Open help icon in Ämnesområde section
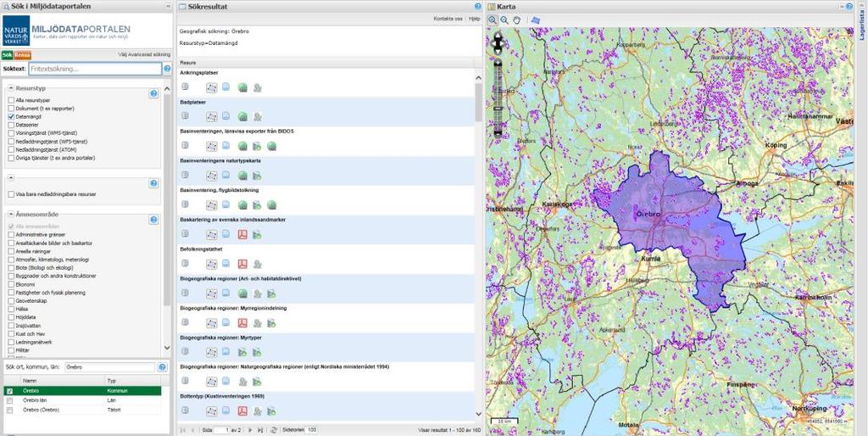The image size is (868, 436). tap(154, 220)
